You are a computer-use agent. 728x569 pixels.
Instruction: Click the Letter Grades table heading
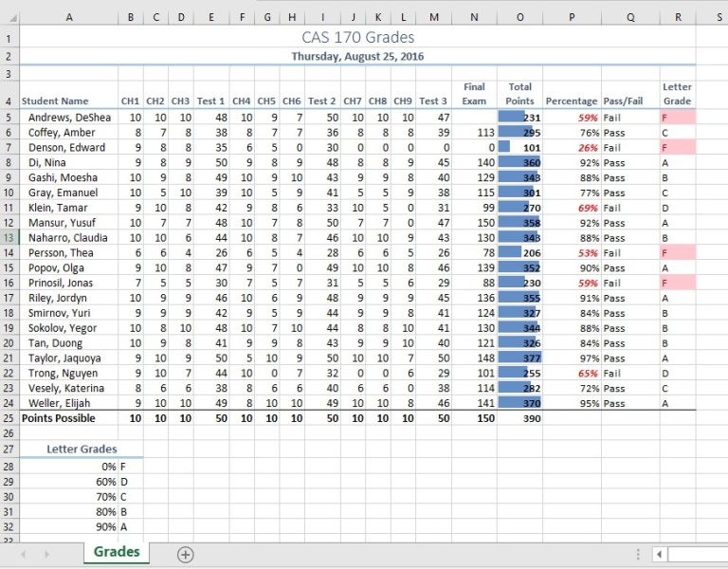point(82,450)
